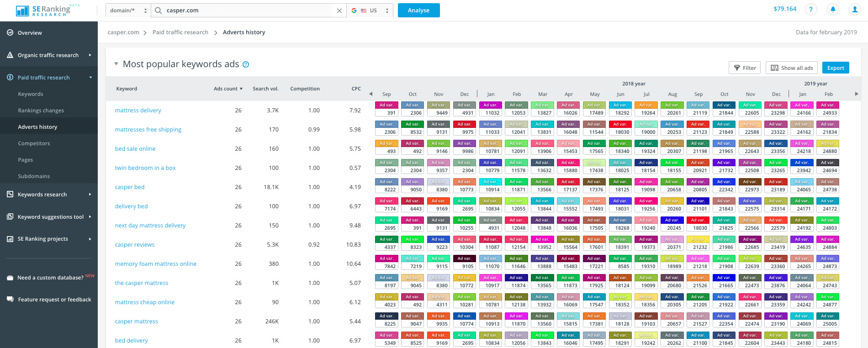Open Feature request or feedback
The image size is (868, 348).
55,300
